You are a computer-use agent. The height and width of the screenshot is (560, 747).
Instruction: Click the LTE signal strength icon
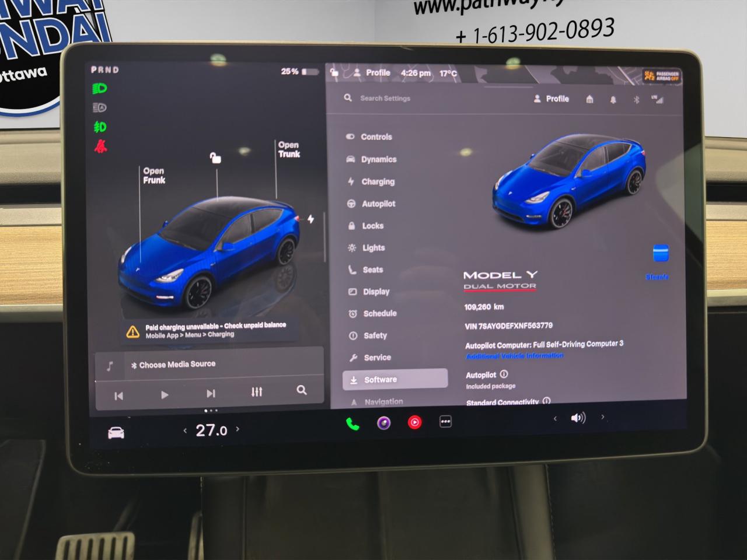point(659,99)
